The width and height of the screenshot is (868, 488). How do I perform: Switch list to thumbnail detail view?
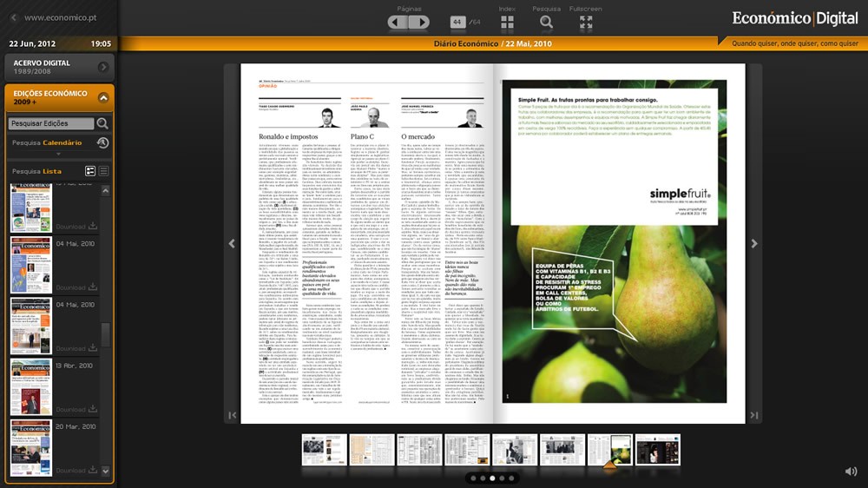(x=90, y=171)
